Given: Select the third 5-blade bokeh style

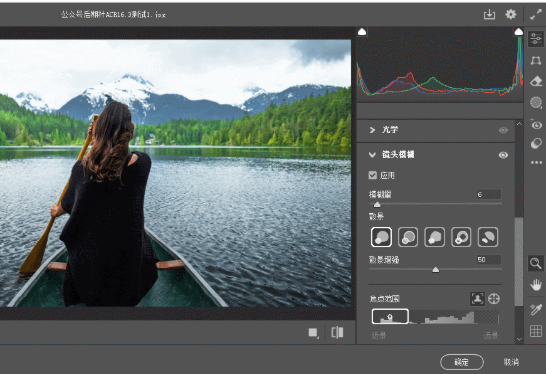Looking at the screenshot, I should pyautogui.click(x=435, y=237).
